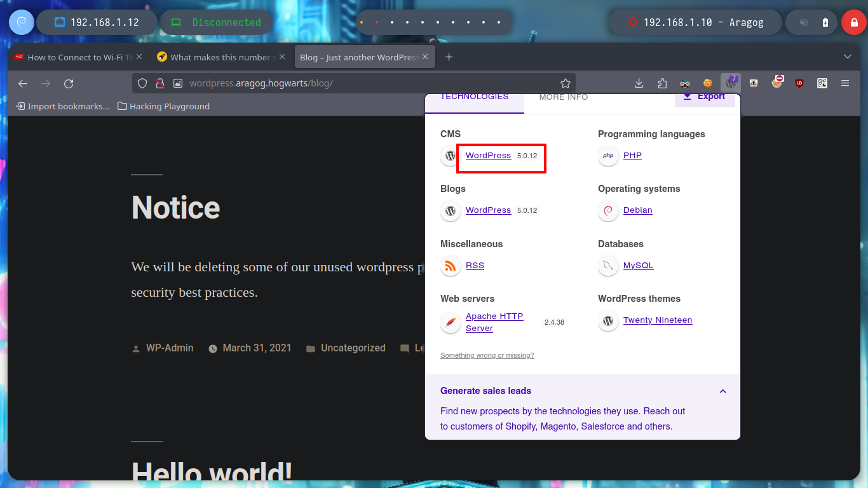This screenshot has height=488, width=868.
Task: Click the red lock screen button
Action: (854, 22)
